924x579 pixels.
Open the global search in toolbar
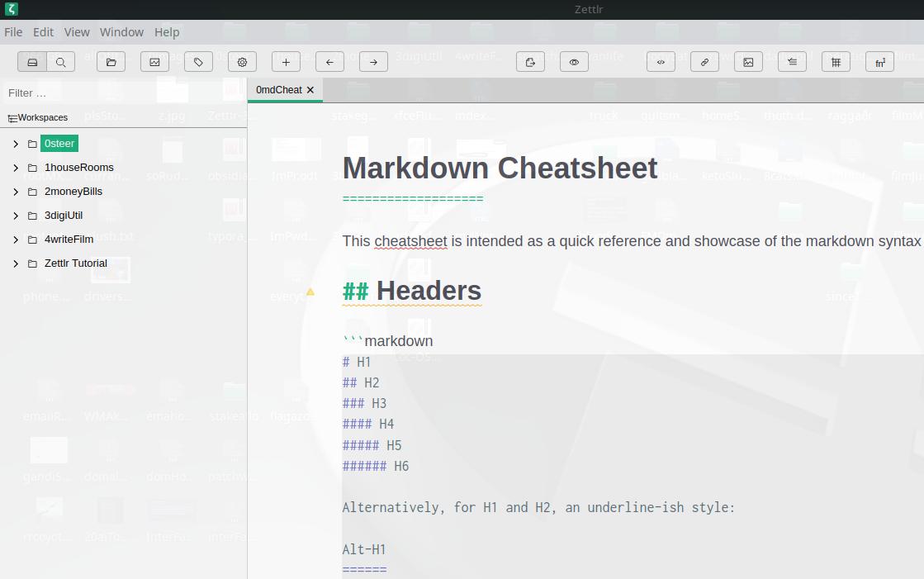(61, 62)
